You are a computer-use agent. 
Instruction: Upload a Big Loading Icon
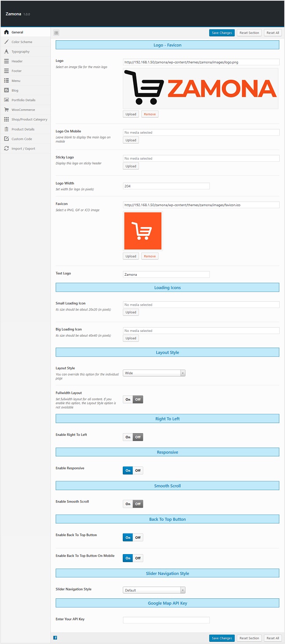(x=131, y=338)
